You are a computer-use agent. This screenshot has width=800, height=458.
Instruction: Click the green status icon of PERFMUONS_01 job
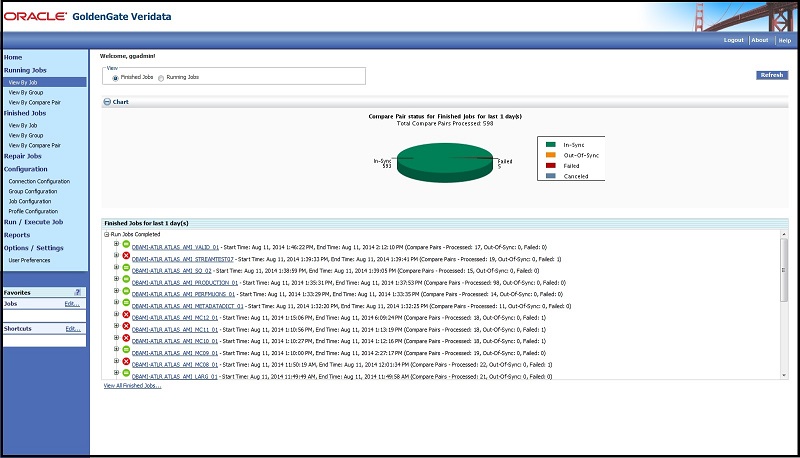pyautogui.click(x=126, y=291)
